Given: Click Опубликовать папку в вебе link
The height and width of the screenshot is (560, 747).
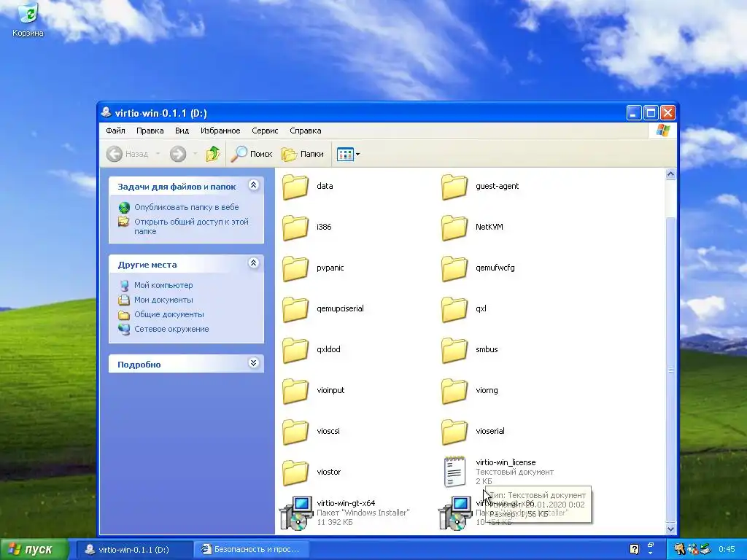Looking at the screenshot, I should (x=186, y=207).
